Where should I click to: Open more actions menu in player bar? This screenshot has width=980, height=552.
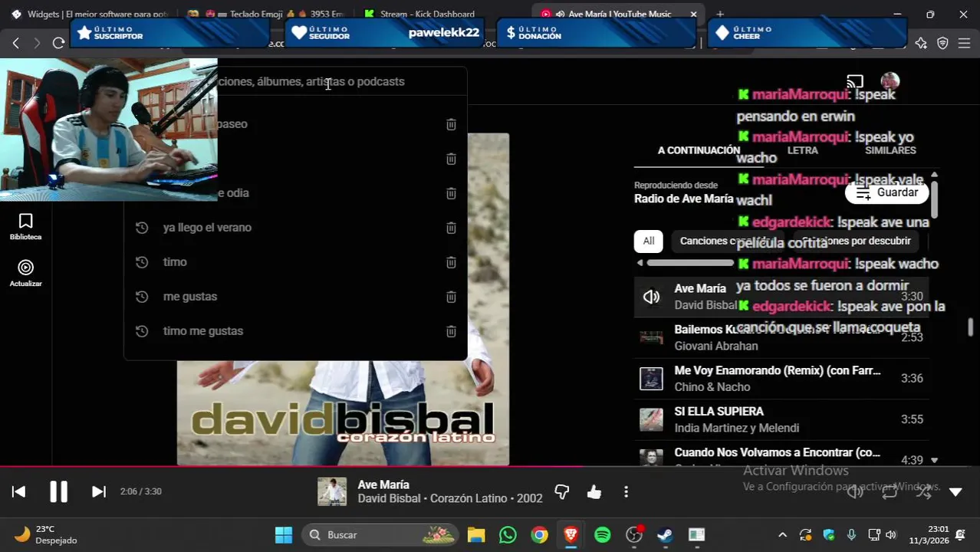626,492
